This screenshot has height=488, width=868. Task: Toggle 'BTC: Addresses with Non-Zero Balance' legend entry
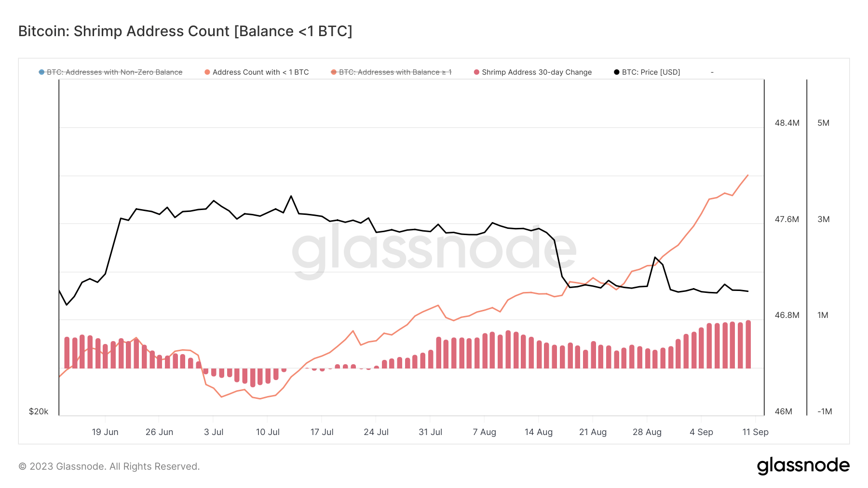pyautogui.click(x=110, y=72)
